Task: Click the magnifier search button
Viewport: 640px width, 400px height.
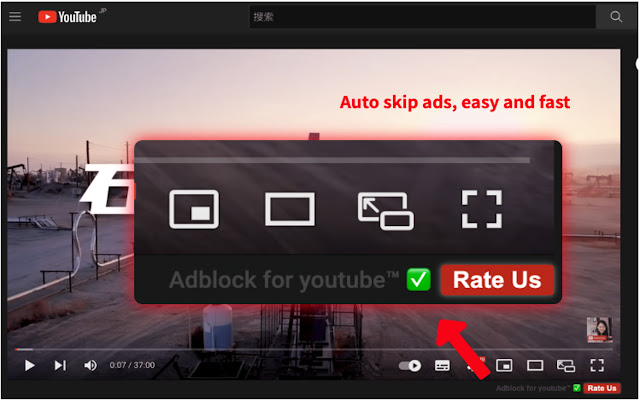Action: 616,17
